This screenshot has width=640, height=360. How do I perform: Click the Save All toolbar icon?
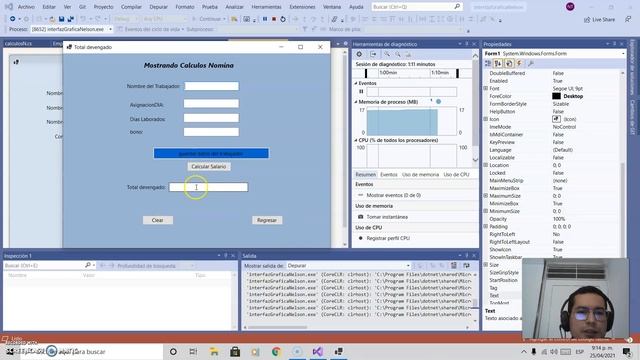pyautogui.click(x=70, y=19)
